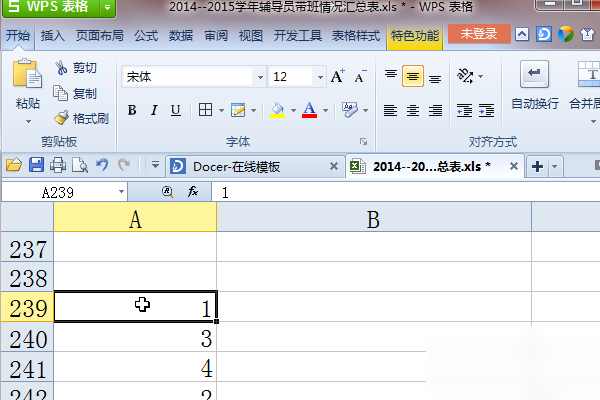Open the 表格样式 tab

pyautogui.click(x=356, y=36)
